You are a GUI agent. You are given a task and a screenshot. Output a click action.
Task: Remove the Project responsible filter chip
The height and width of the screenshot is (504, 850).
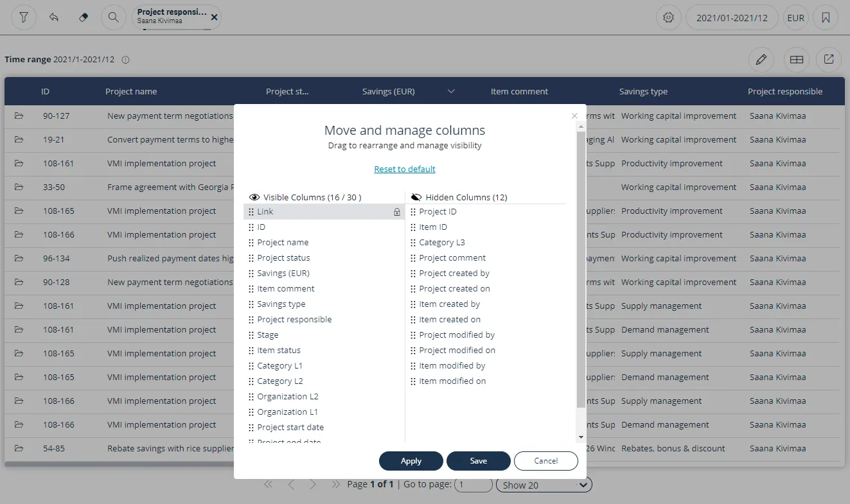coord(214,17)
